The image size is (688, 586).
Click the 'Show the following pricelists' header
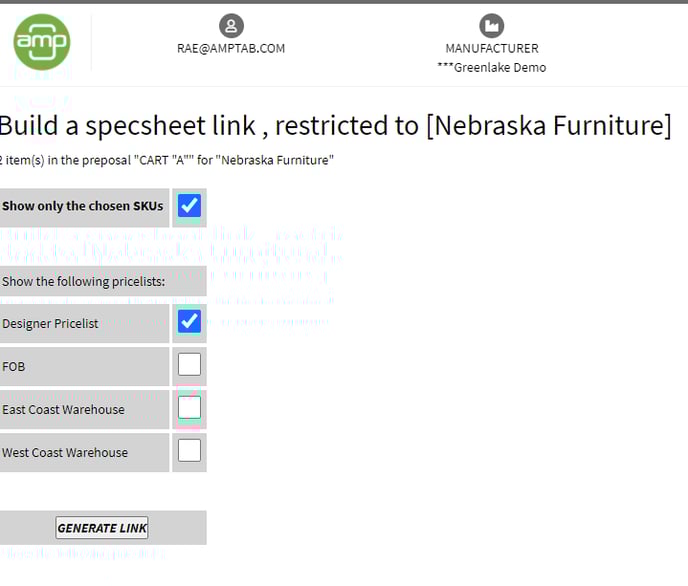click(83, 281)
